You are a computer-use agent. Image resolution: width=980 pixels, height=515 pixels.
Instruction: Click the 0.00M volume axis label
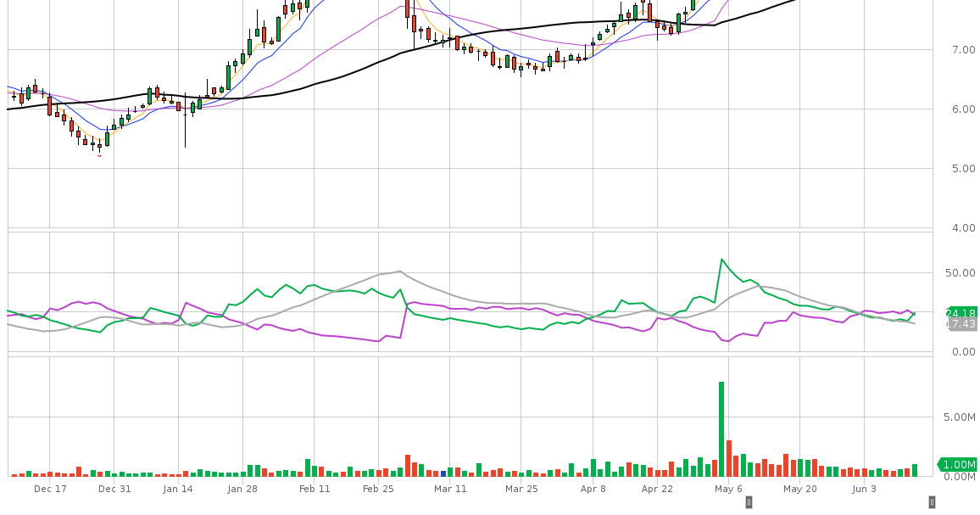(960, 477)
